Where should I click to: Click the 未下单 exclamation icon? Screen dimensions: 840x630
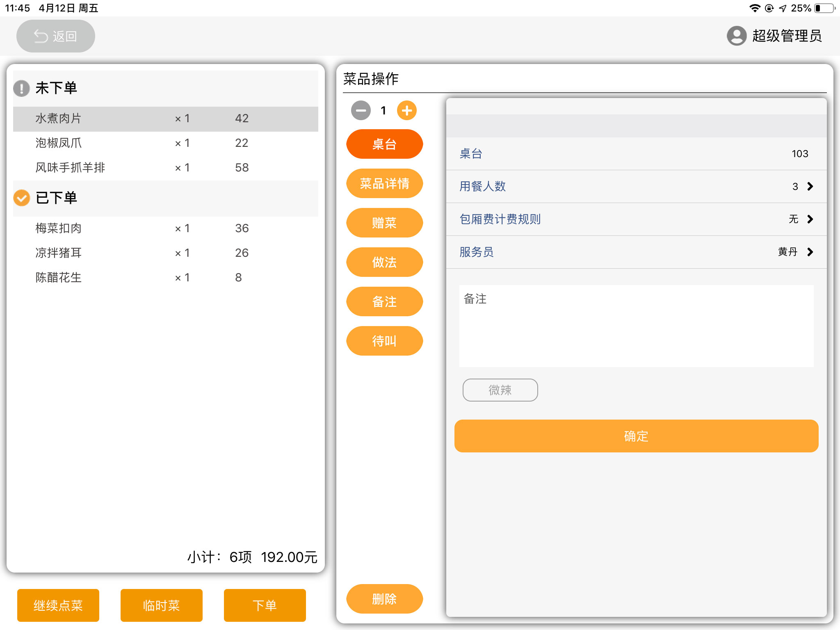click(x=21, y=88)
